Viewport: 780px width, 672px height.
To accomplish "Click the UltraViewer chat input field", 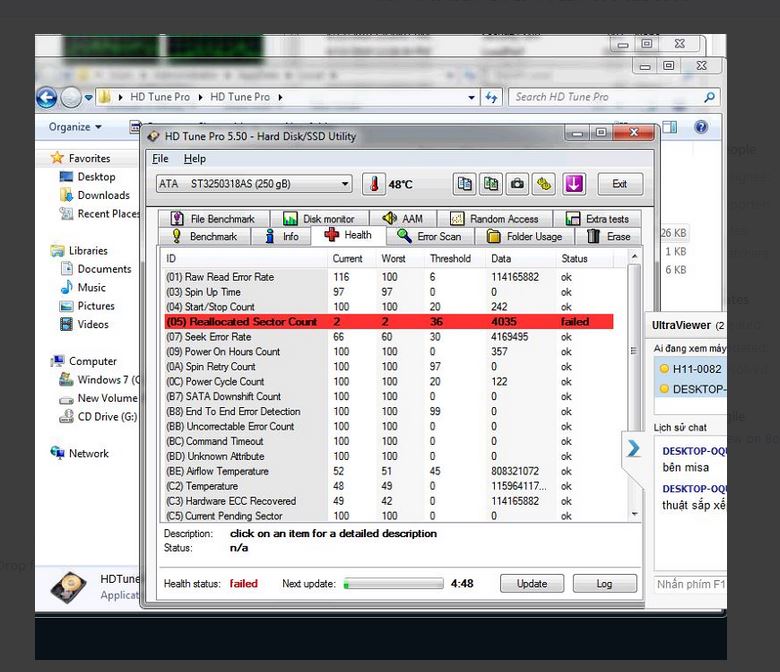I will (x=691, y=584).
